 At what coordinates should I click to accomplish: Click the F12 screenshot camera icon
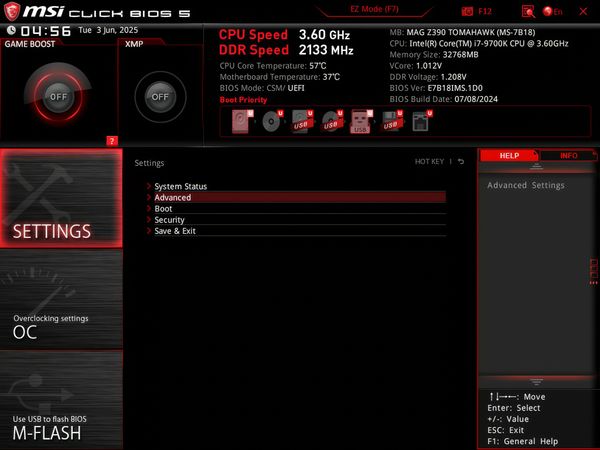(469, 11)
